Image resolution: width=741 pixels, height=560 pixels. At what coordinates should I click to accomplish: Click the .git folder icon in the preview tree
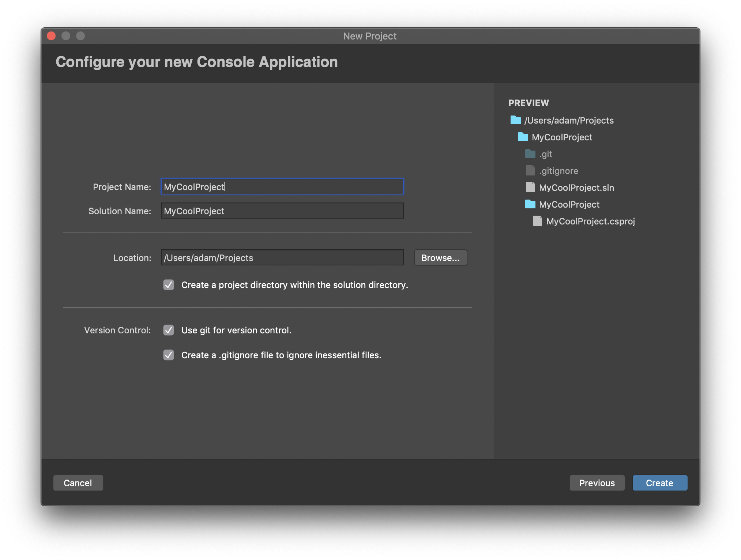(530, 154)
